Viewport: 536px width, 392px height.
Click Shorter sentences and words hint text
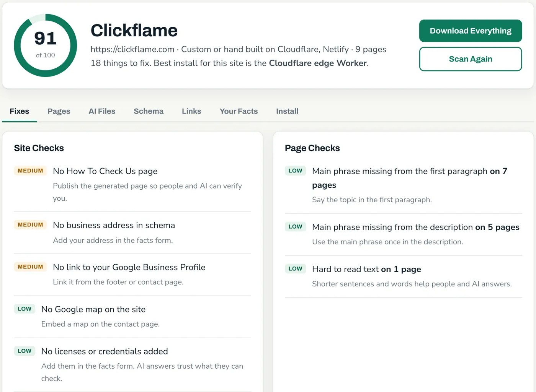412,284
